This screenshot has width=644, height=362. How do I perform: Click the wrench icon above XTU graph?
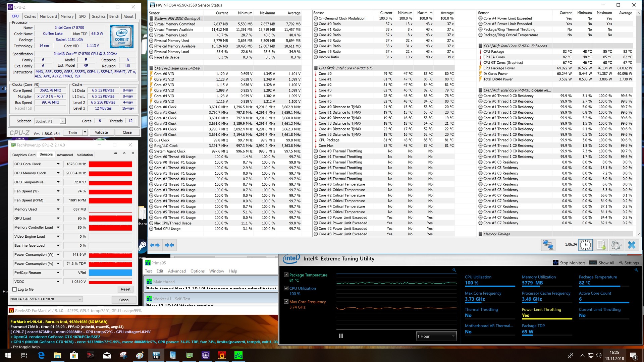tap(454, 270)
